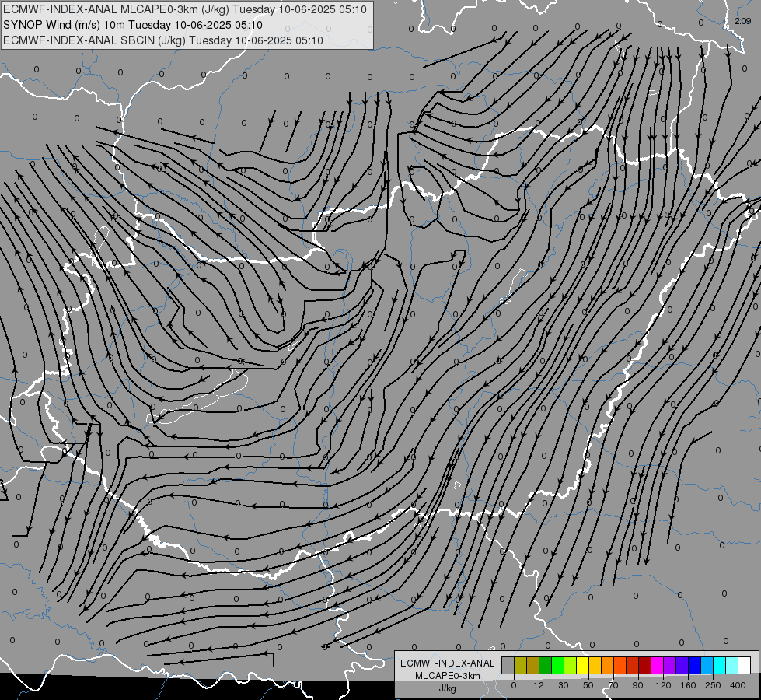Click the legend value 160 label
The image size is (761, 700).
point(688,685)
